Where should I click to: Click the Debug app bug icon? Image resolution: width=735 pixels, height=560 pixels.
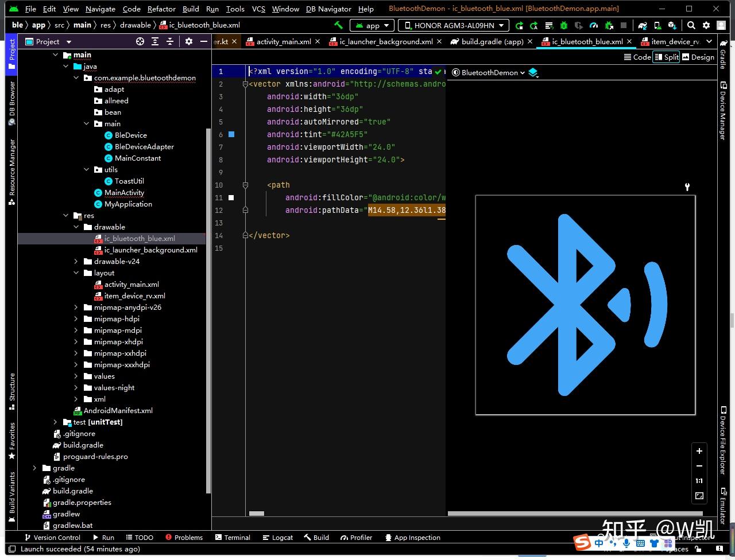pyautogui.click(x=564, y=25)
